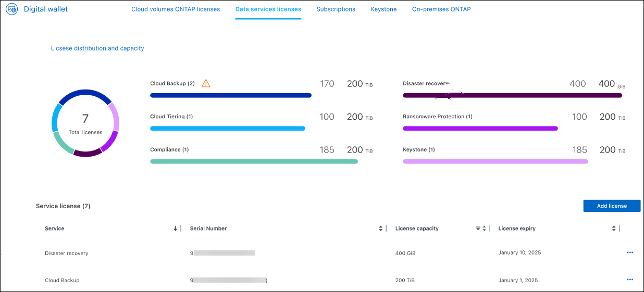Select the Data services licenses tab
Image resolution: width=644 pixels, height=292 pixels.
pyautogui.click(x=268, y=9)
